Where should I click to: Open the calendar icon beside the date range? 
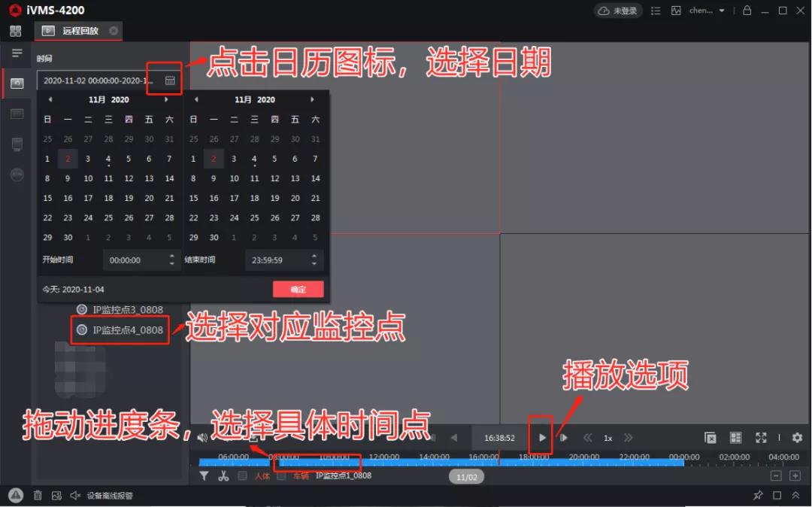click(x=171, y=80)
